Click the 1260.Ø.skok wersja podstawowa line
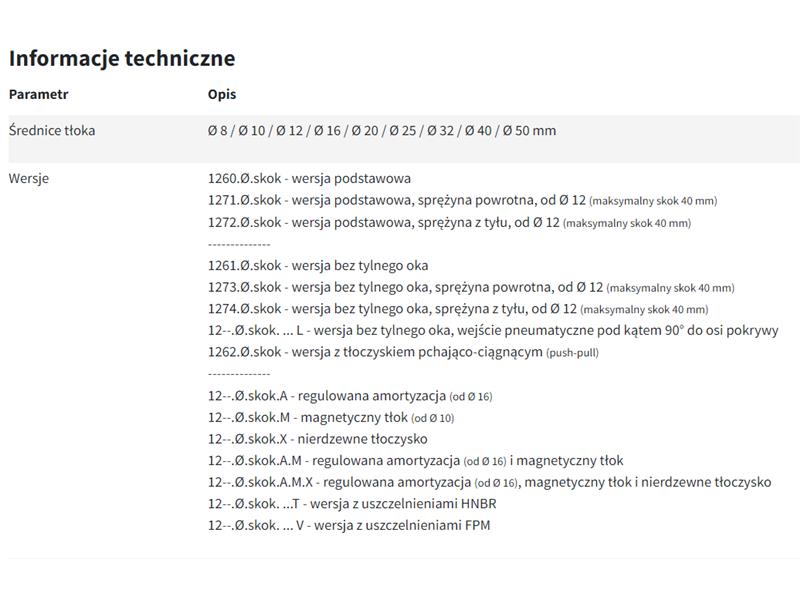Image resolution: width=800 pixels, height=600 pixels. [309, 179]
